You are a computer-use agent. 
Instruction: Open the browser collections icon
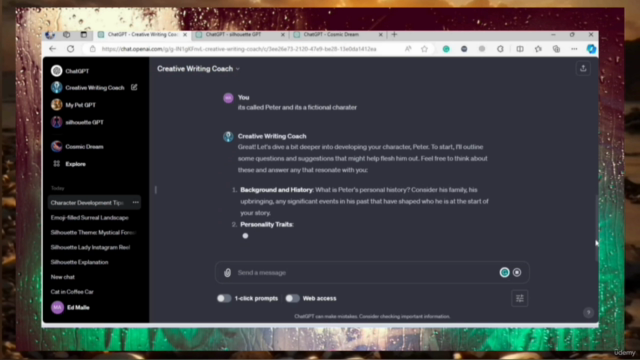click(556, 49)
